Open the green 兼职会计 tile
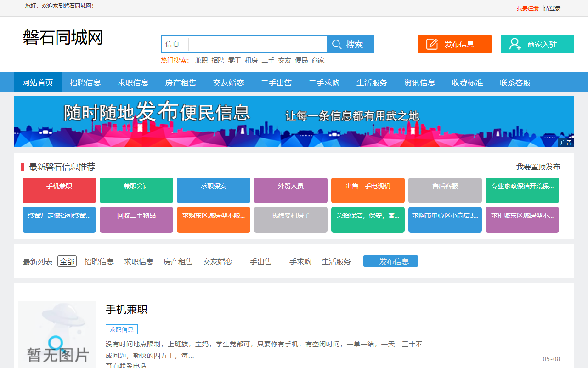 point(136,190)
